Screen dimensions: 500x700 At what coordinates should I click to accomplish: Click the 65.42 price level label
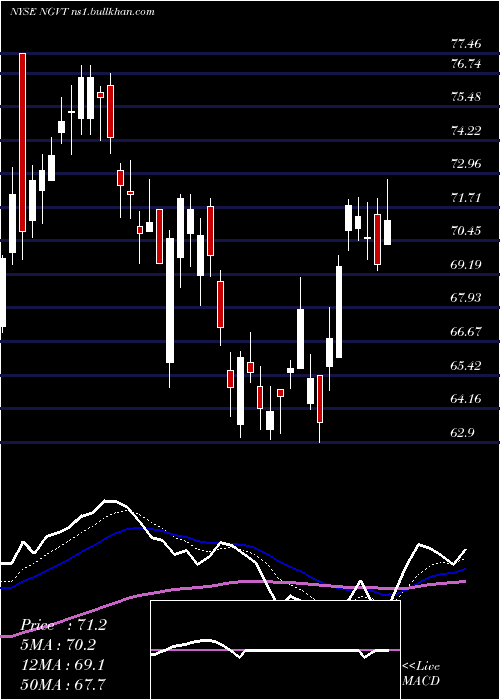click(x=466, y=366)
